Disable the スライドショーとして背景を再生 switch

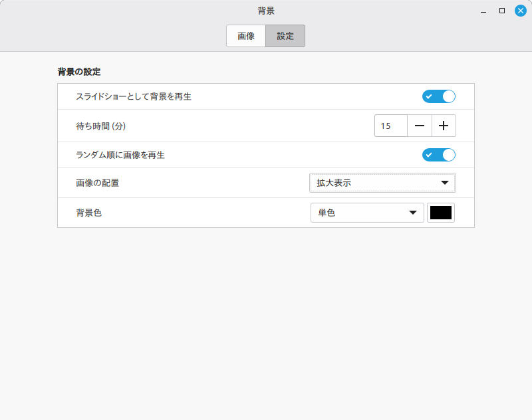(x=438, y=96)
